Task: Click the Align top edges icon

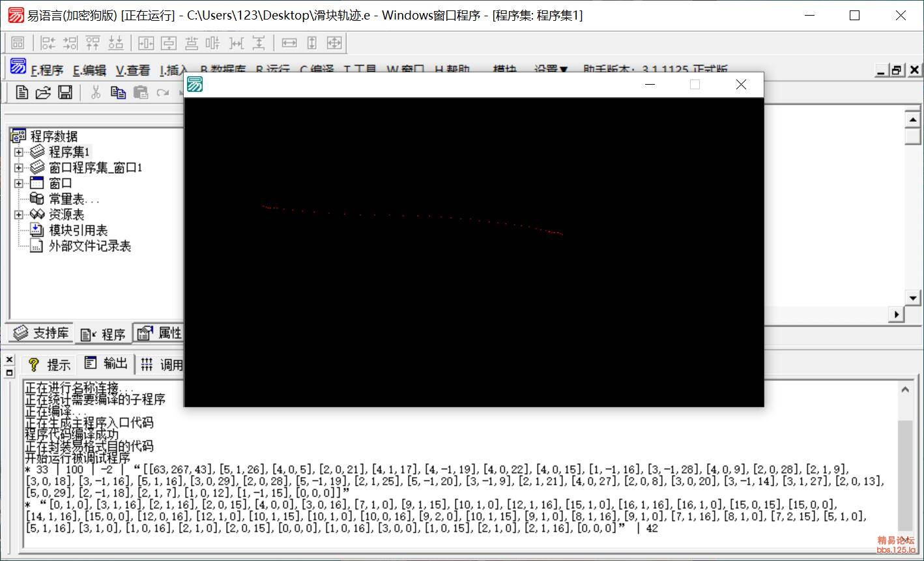Action: 93,43
